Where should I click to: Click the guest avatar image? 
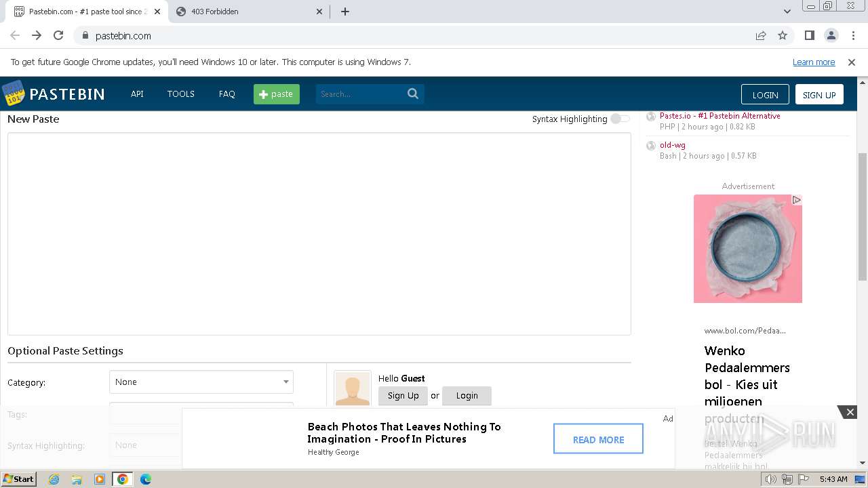point(353,388)
